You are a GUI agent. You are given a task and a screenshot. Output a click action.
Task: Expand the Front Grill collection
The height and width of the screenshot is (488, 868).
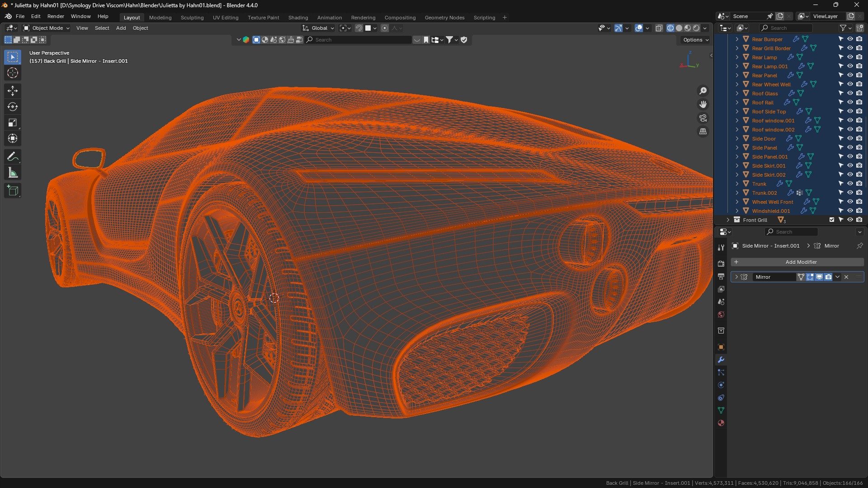point(728,220)
